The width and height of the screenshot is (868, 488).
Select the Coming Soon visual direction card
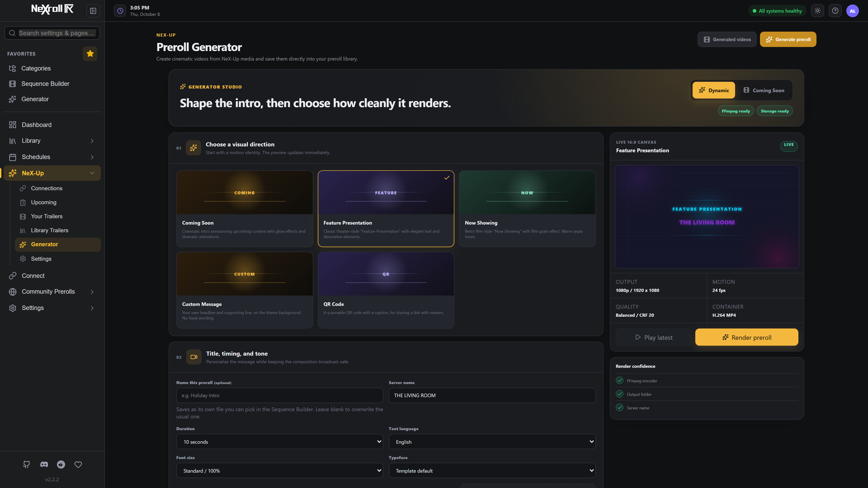[245, 209]
